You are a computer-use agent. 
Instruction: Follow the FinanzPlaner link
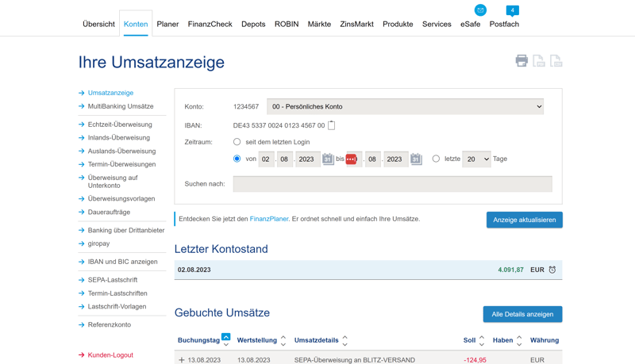[x=269, y=219]
